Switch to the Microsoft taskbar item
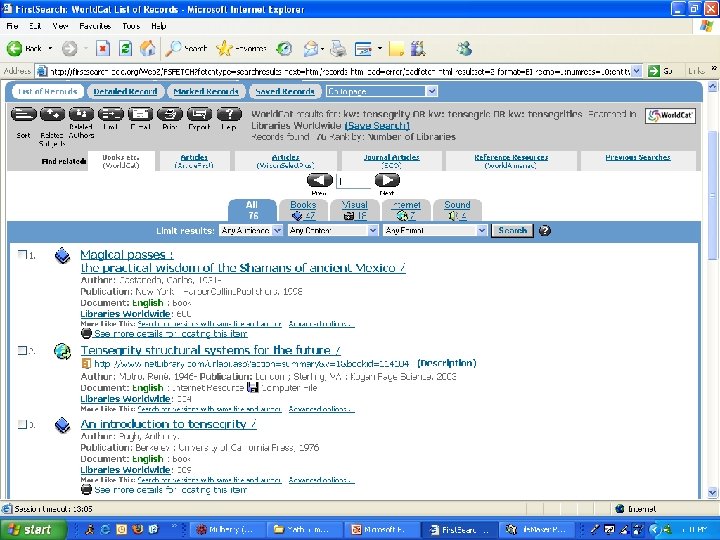Image resolution: width=720 pixels, height=540 pixels. [x=382, y=529]
